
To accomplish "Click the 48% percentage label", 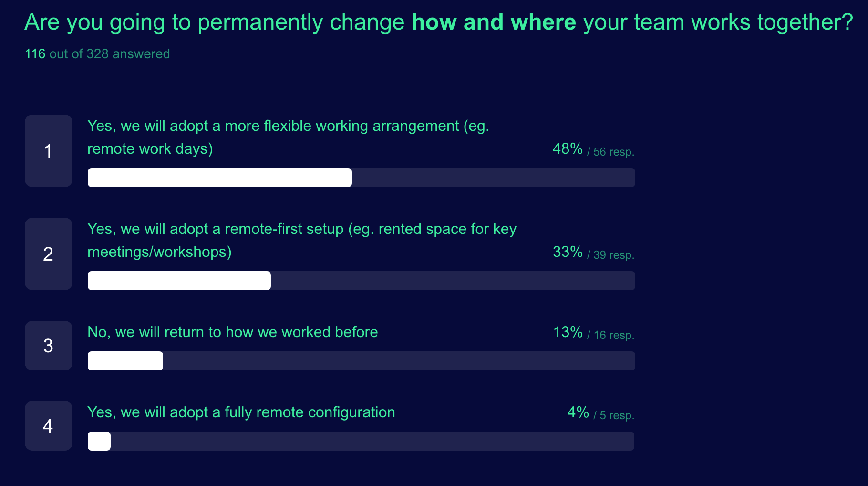I will 568,149.
